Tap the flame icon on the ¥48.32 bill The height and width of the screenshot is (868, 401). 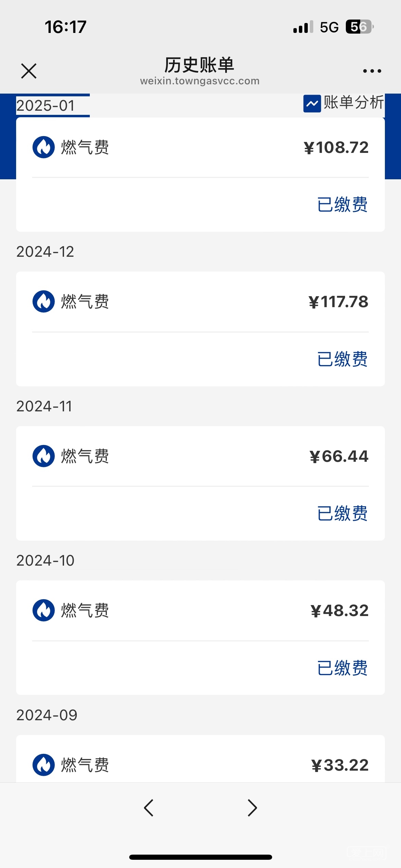pyautogui.click(x=44, y=610)
